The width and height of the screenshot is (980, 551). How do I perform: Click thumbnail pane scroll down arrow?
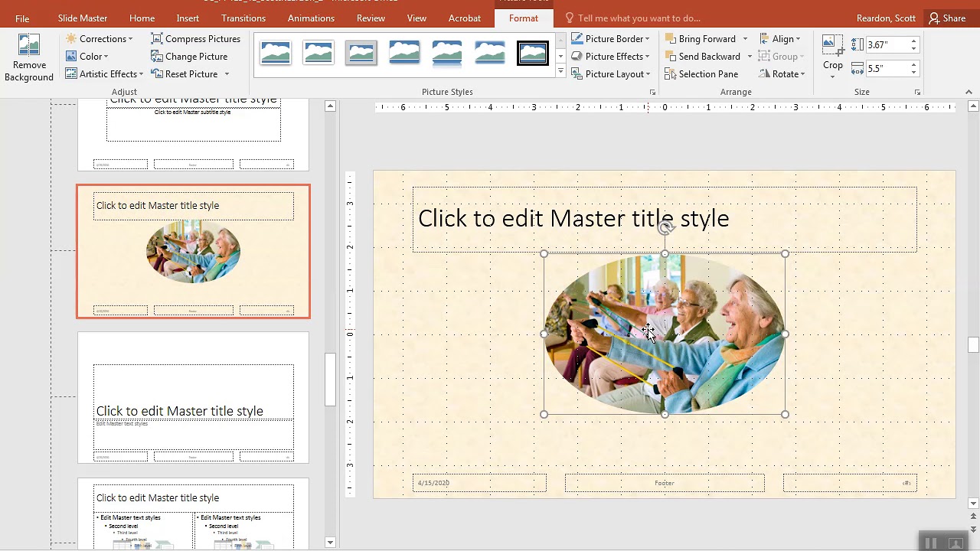click(330, 543)
